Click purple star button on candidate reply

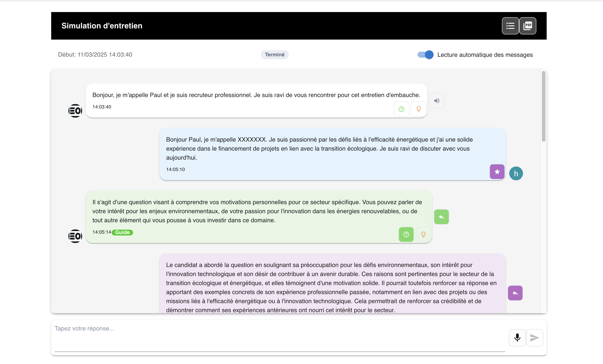[x=497, y=172]
